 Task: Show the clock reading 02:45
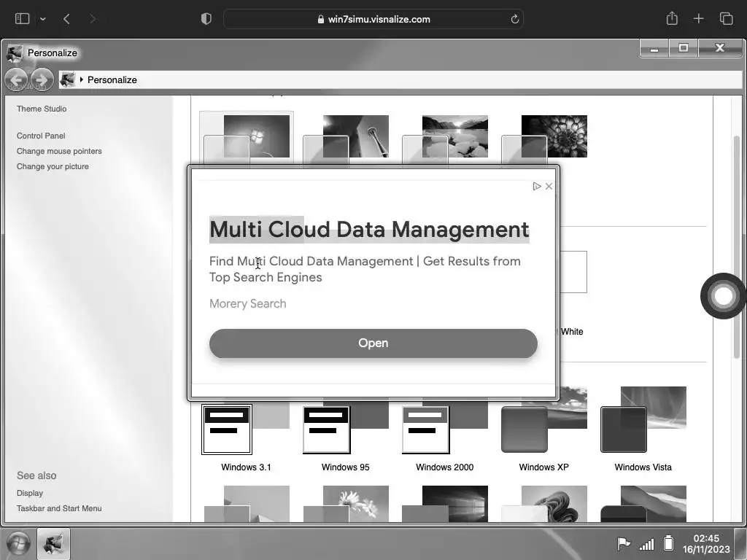point(706,538)
